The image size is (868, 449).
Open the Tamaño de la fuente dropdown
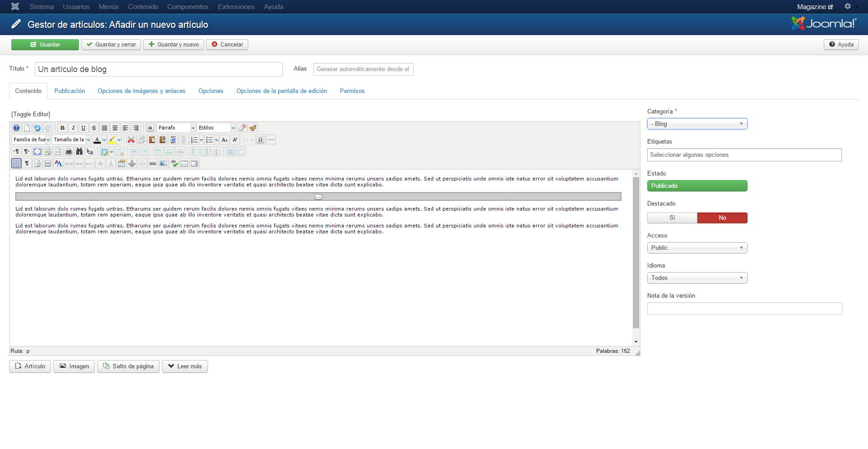coord(71,139)
